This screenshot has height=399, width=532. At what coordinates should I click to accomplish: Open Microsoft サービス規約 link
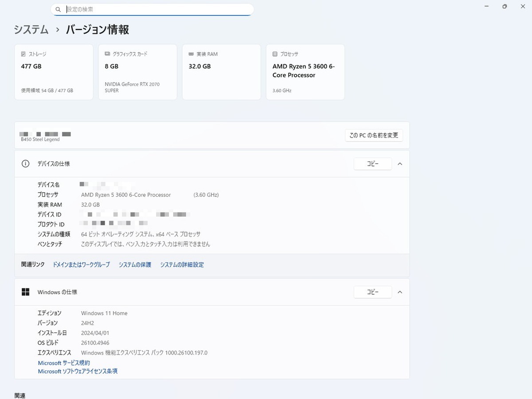tap(64, 363)
